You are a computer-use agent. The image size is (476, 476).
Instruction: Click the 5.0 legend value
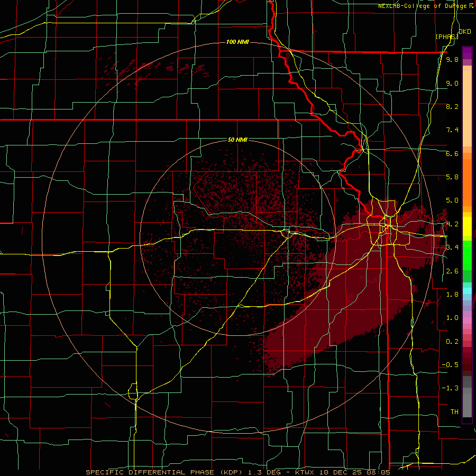click(x=452, y=200)
